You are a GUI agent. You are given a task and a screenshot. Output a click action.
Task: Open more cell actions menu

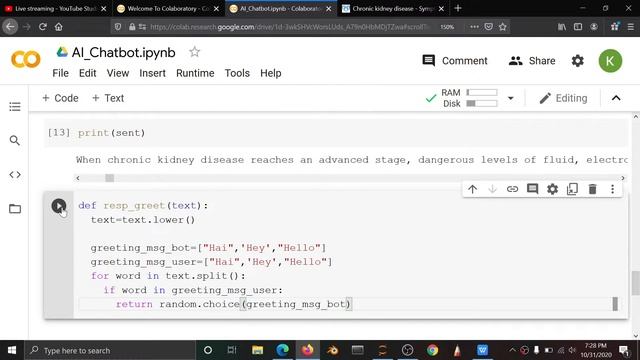612,189
